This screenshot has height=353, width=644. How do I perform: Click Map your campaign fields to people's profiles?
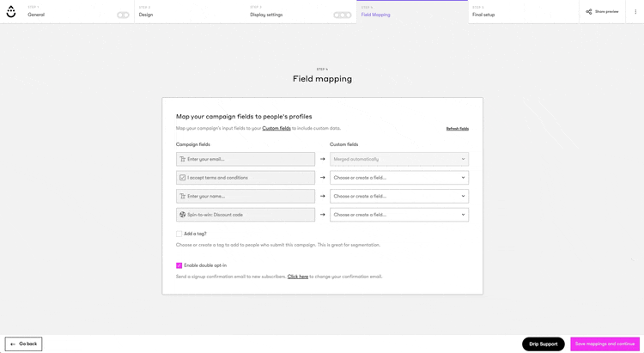(x=244, y=117)
